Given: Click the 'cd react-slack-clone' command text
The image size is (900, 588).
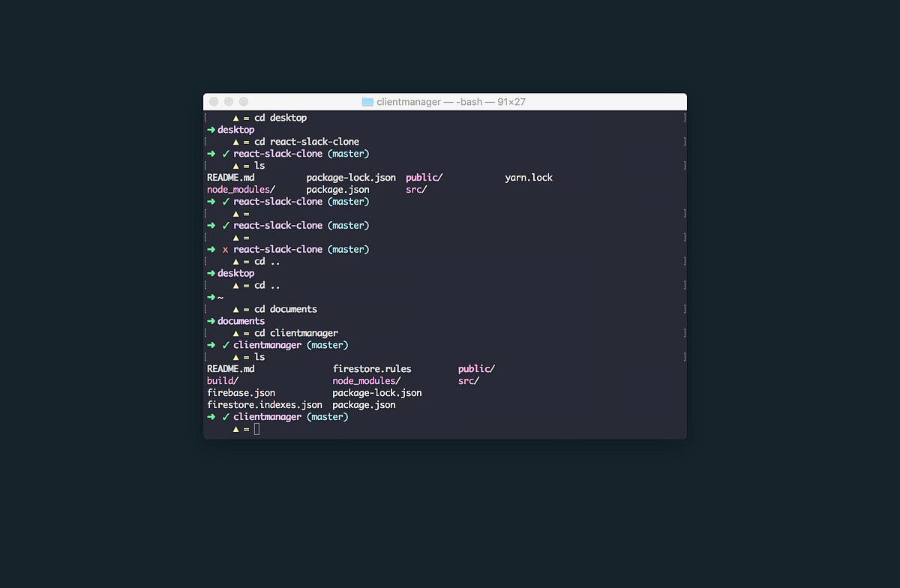Looking at the screenshot, I should (307, 142).
